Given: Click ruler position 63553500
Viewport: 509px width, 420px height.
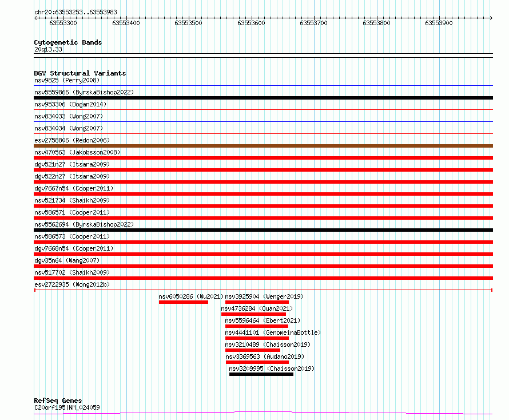Looking at the screenshot, I should click(x=188, y=23).
